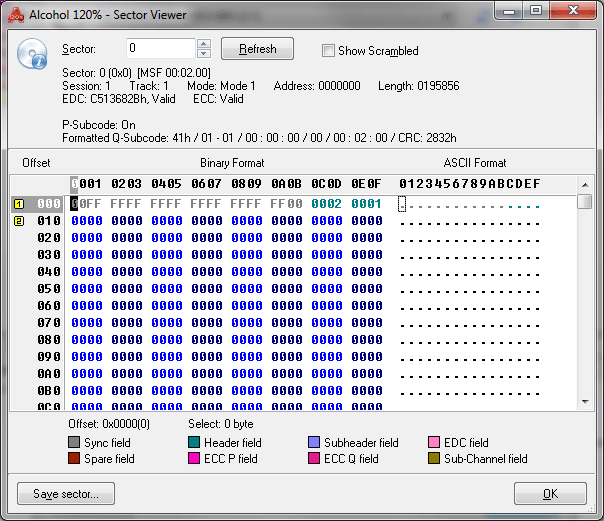604x521 pixels.
Task: Click the FF00 bytes in row 000
Action: coord(286,204)
